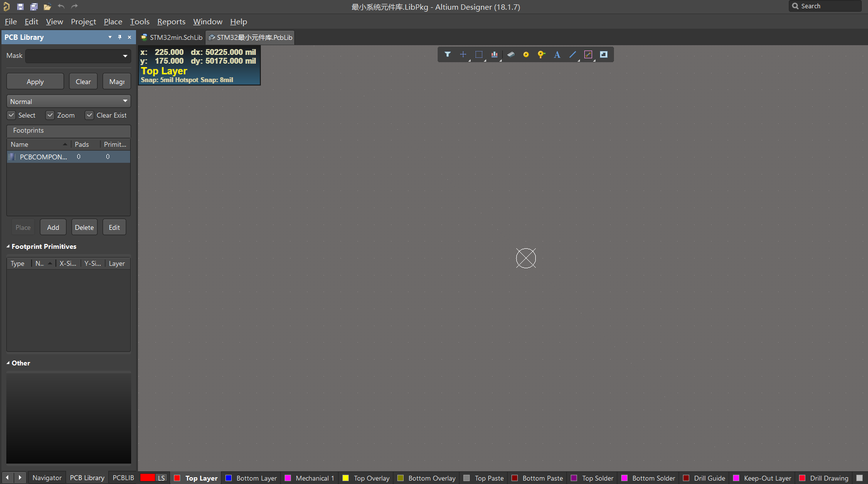Click the PCBCOMPONENT footprint row icon
The width and height of the screenshot is (868, 484).
click(x=12, y=156)
